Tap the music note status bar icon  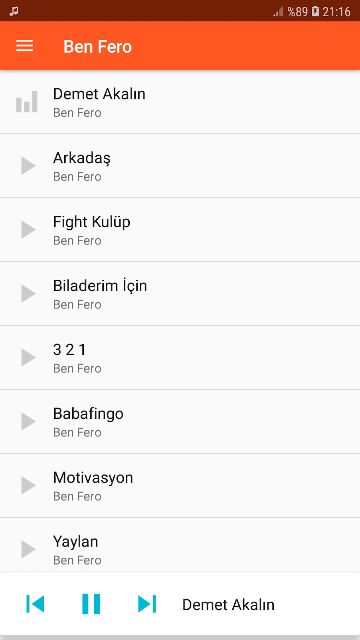pyautogui.click(x=14, y=11)
